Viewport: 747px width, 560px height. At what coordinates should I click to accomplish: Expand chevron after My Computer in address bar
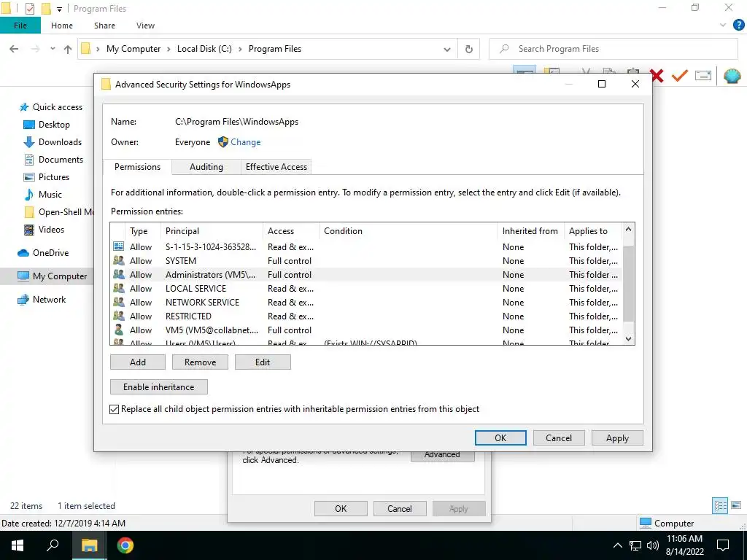pos(169,49)
